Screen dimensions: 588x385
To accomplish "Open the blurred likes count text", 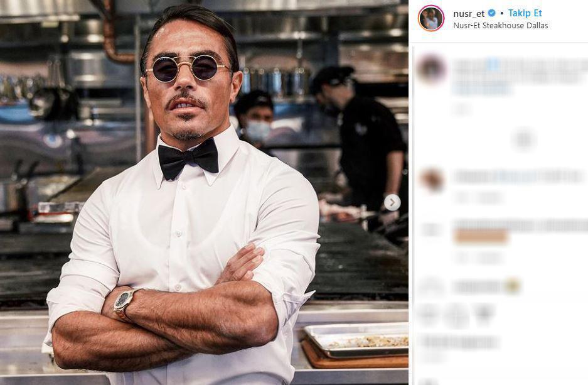I will click(x=459, y=342).
